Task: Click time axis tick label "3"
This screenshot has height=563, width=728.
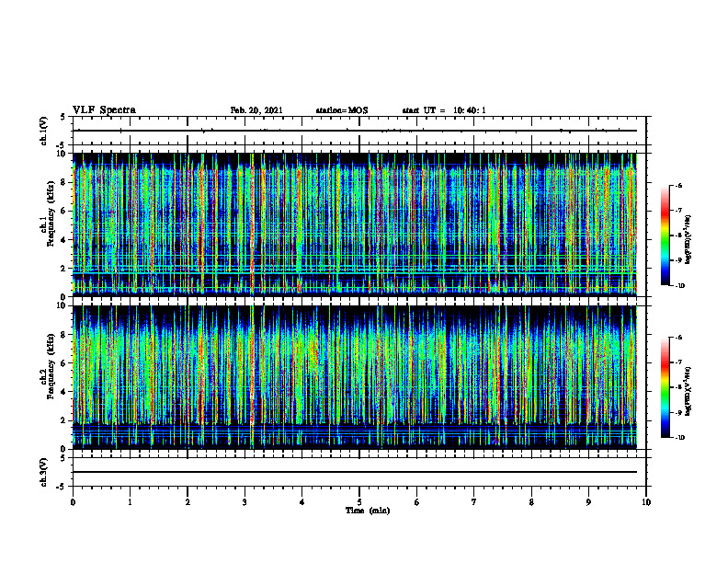Action: (245, 502)
